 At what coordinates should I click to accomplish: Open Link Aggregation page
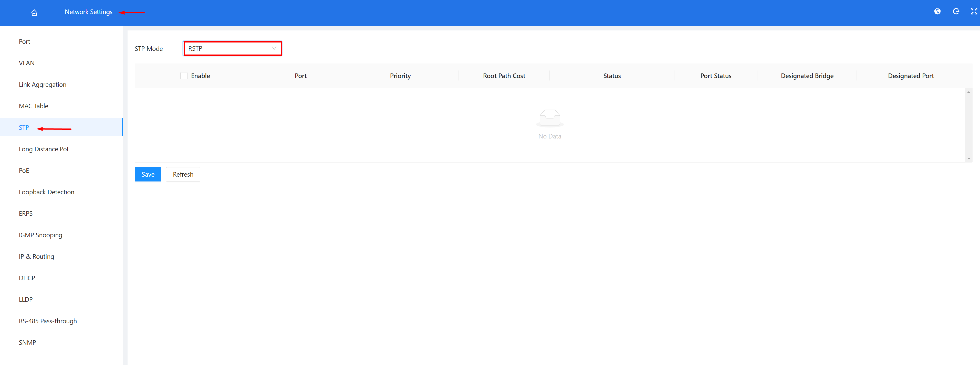tap(43, 84)
